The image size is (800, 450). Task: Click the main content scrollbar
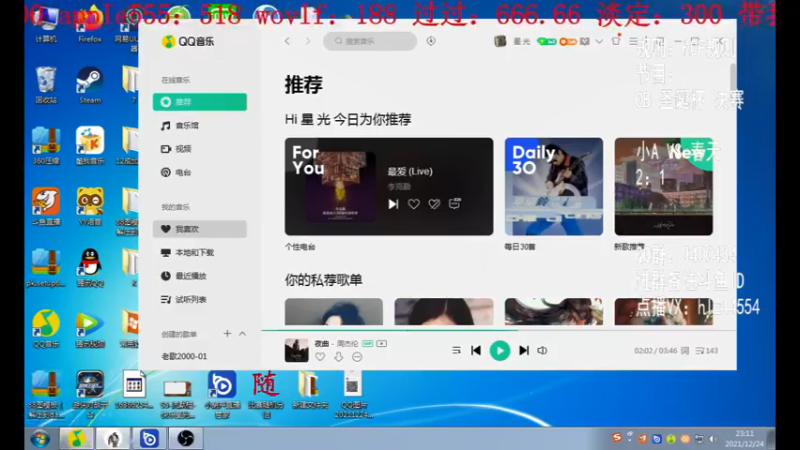[x=733, y=77]
